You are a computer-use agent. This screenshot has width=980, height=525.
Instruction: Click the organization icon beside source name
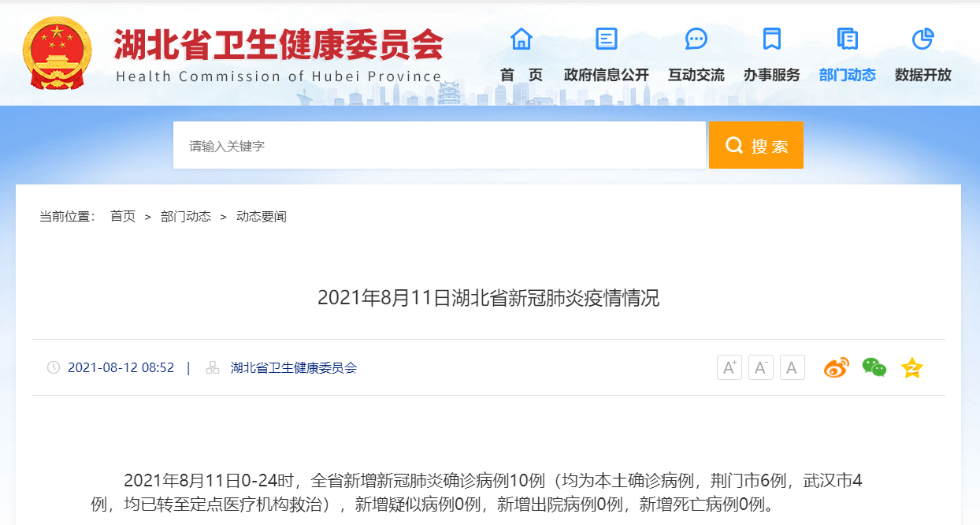[x=213, y=367]
